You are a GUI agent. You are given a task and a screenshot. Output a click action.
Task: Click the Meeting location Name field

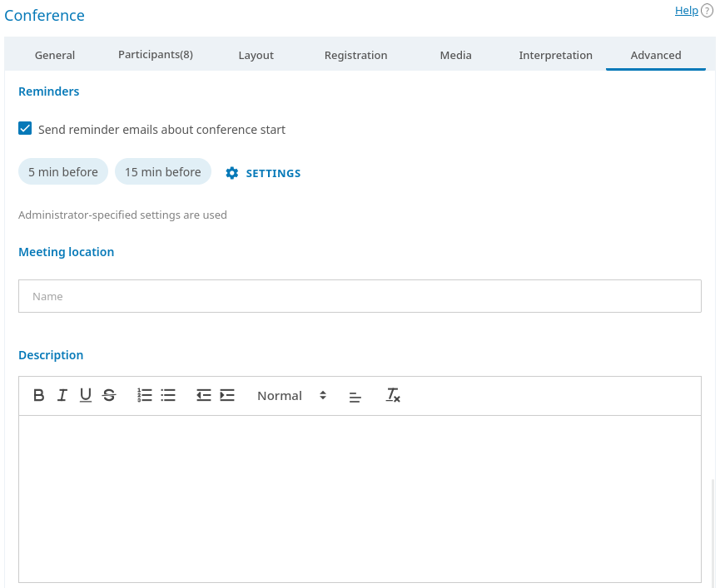pyautogui.click(x=360, y=296)
